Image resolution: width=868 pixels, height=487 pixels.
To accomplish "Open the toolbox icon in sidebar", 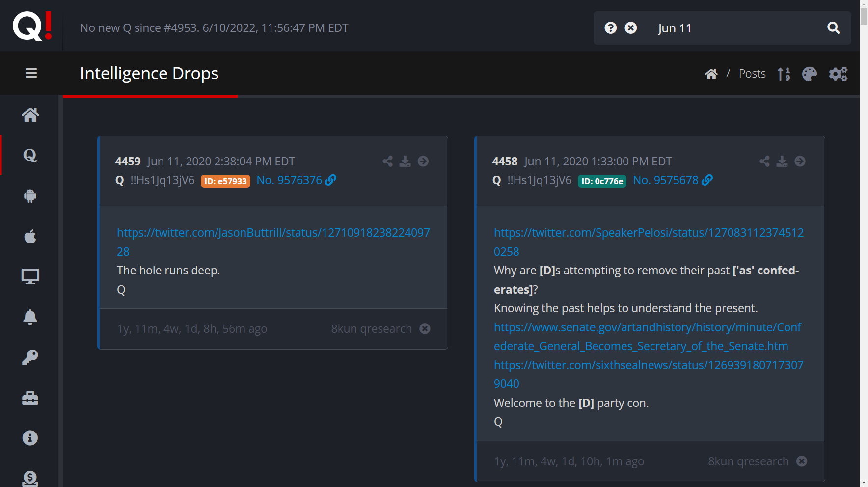I will [30, 398].
